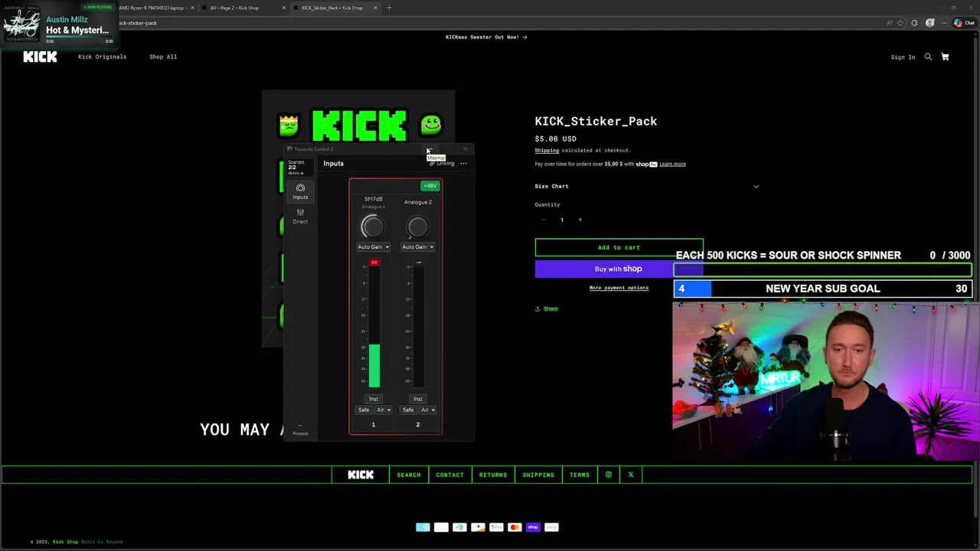This screenshot has height=551, width=980.
Task: Click RETURNS in footer nav
Action: (x=493, y=474)
